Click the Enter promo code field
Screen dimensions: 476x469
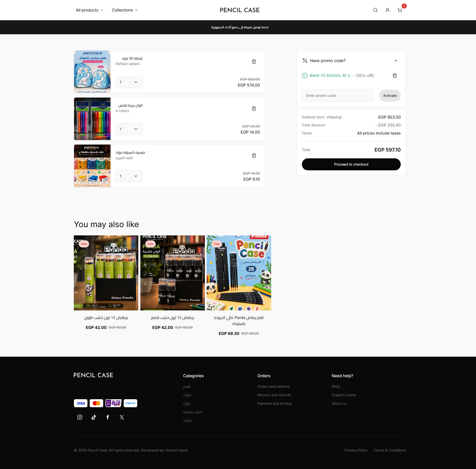point(338,96)
